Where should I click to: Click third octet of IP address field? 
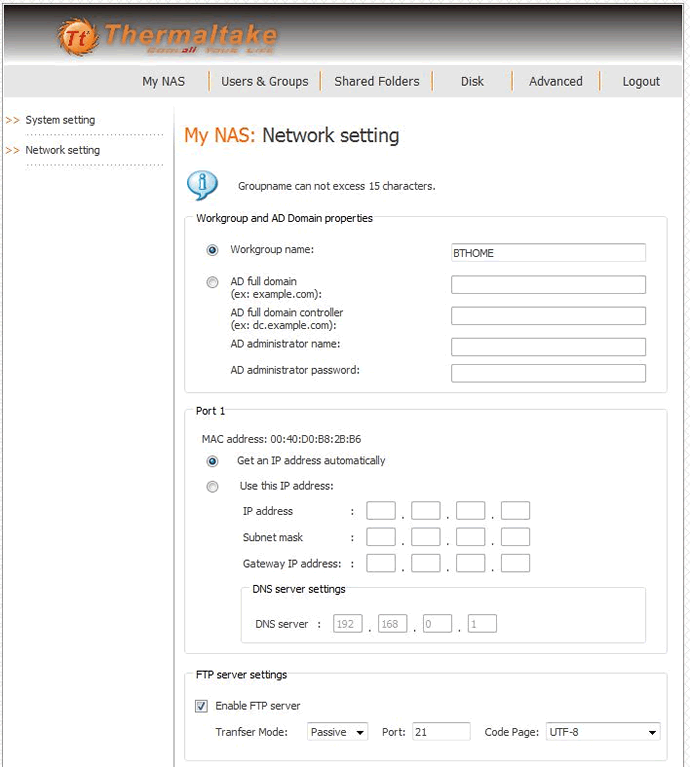[470, 511]
